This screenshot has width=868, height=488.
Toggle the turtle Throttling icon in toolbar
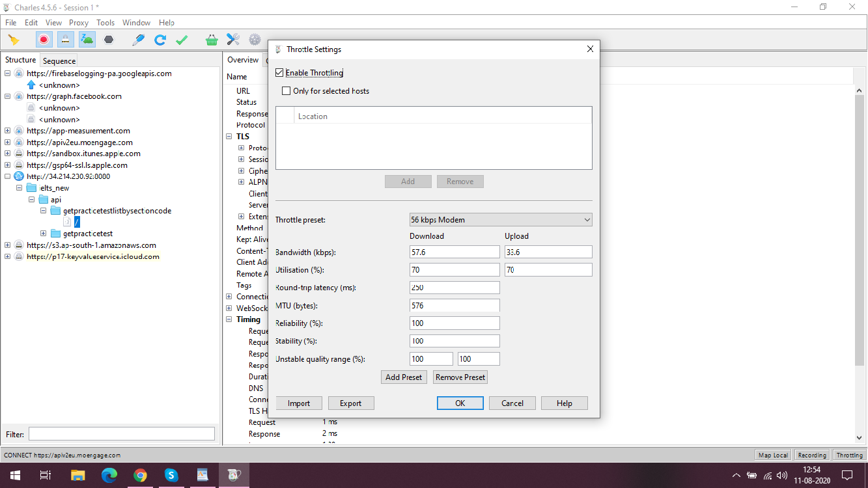tap(87, 40)
